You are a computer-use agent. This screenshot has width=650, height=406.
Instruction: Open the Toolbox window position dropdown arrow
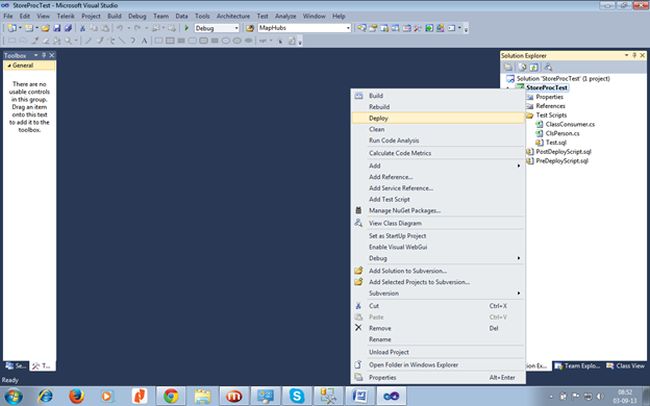(36, 55)
